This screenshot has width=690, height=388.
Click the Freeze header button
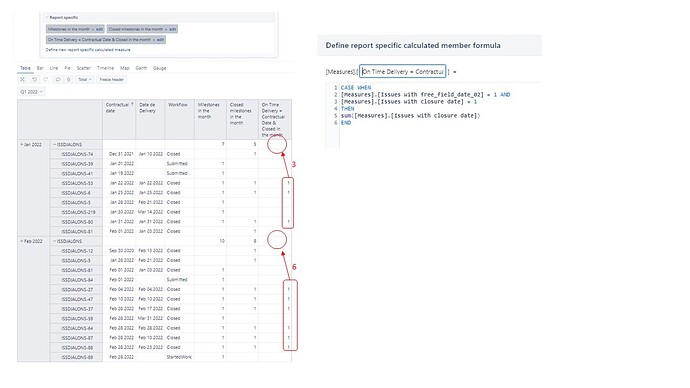coord(112,80)
